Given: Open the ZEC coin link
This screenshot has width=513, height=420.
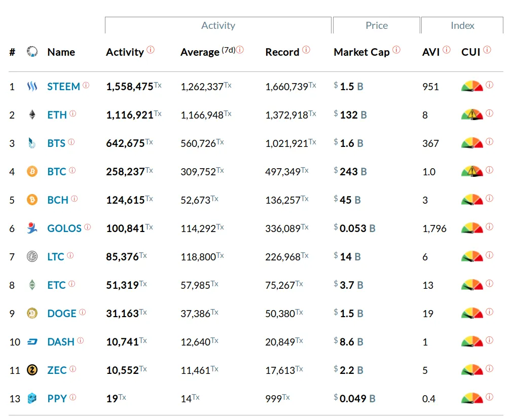Looking at the screenshot, I should (57, 370).
